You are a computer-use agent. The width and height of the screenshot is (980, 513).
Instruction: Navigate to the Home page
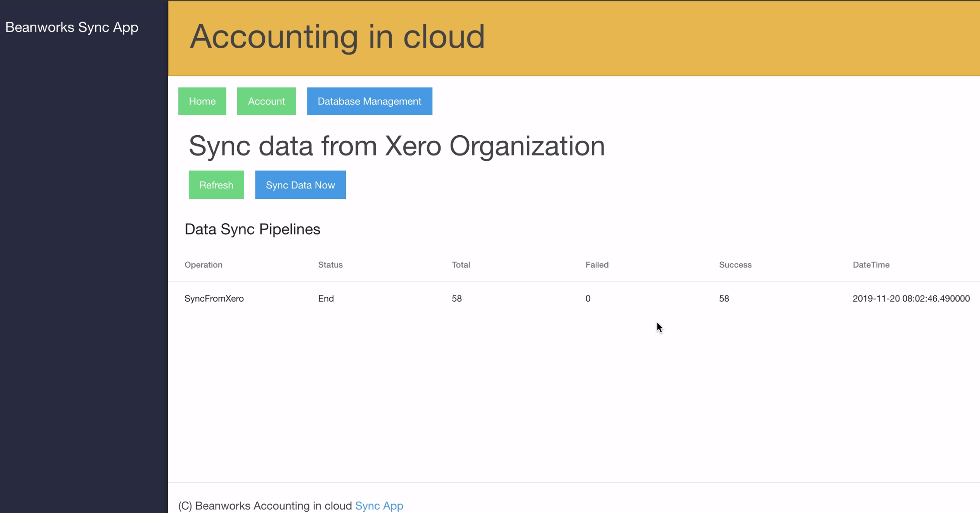pos(202,101)
